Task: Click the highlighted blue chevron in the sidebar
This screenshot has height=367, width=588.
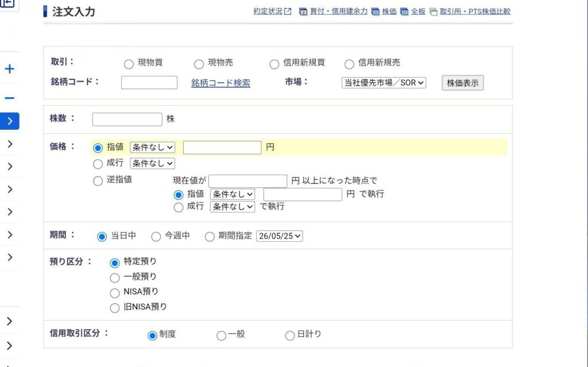Action: (x=10, y=121)
